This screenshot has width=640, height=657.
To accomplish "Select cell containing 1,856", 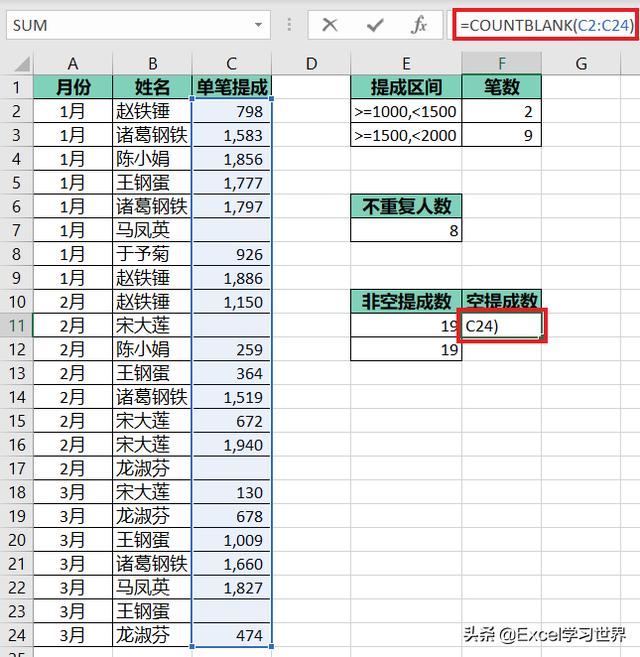I will coord(232,159).
